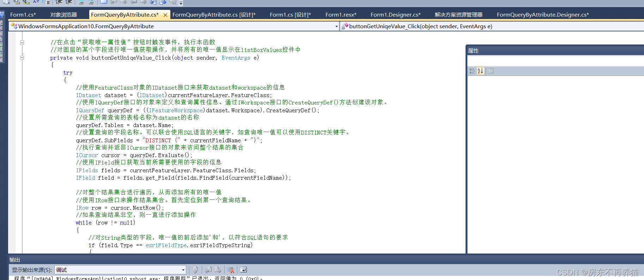Toggle alphabetical sorting in Properties panel
Viewport: 644px width, 280px height.
pos(480,71)
